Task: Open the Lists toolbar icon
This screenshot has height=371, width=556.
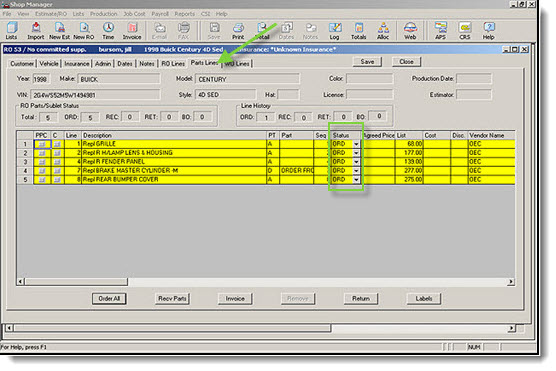Action: point(11,31)
